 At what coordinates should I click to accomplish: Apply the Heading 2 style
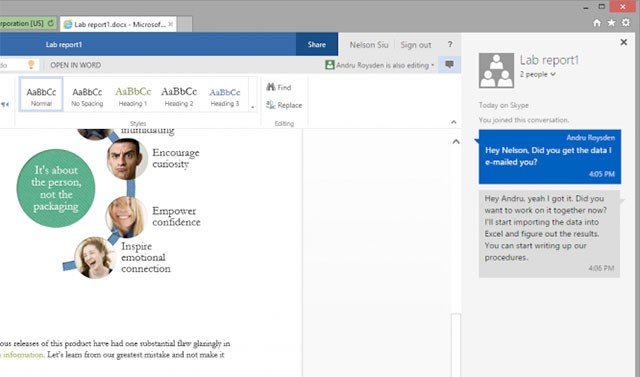[x=179, y=97]
